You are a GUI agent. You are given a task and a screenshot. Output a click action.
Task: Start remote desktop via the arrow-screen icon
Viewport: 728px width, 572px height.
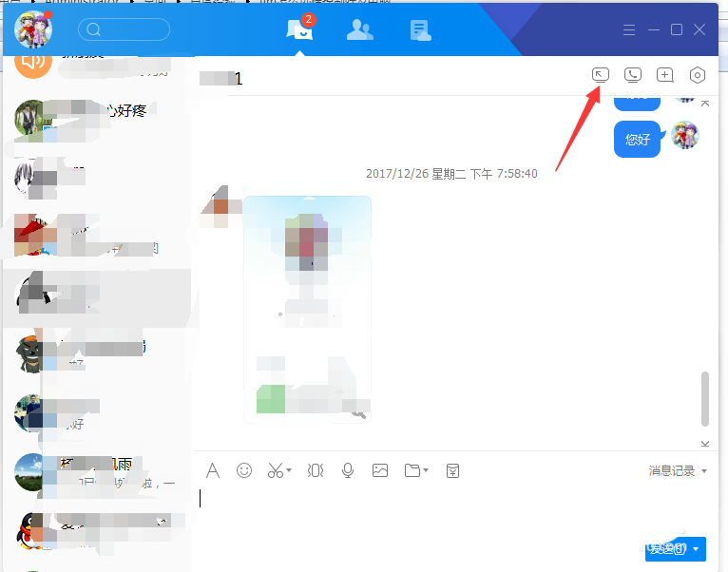[x=601, y=75]
